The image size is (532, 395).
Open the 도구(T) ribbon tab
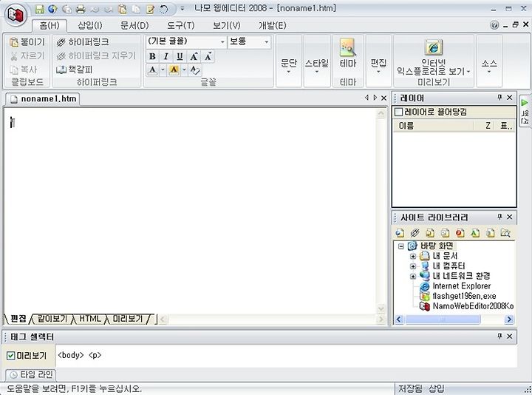(x=181, y=25)
